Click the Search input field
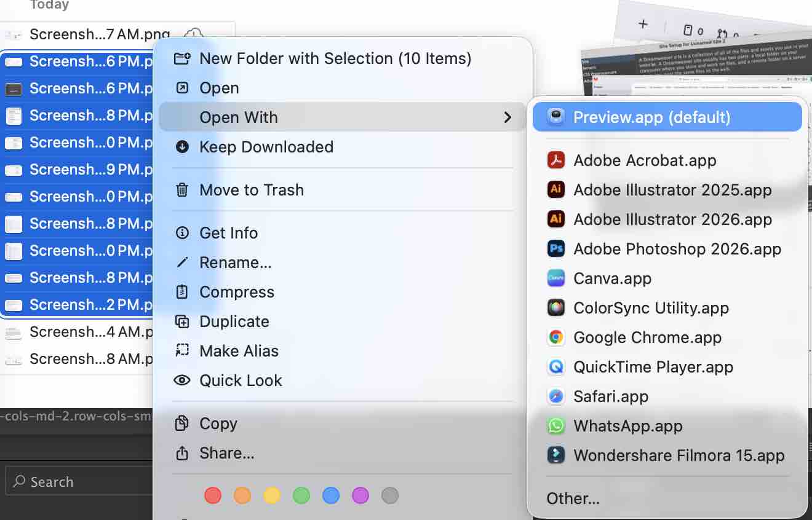The image size is (812, 520). (x=80, y=482)
